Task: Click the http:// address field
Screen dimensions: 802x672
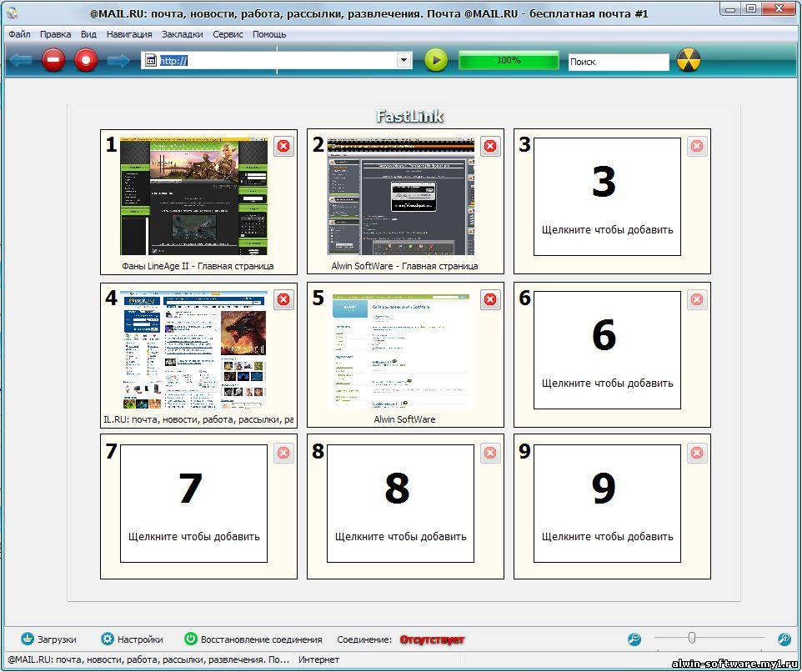Action: tap(277, 60)
